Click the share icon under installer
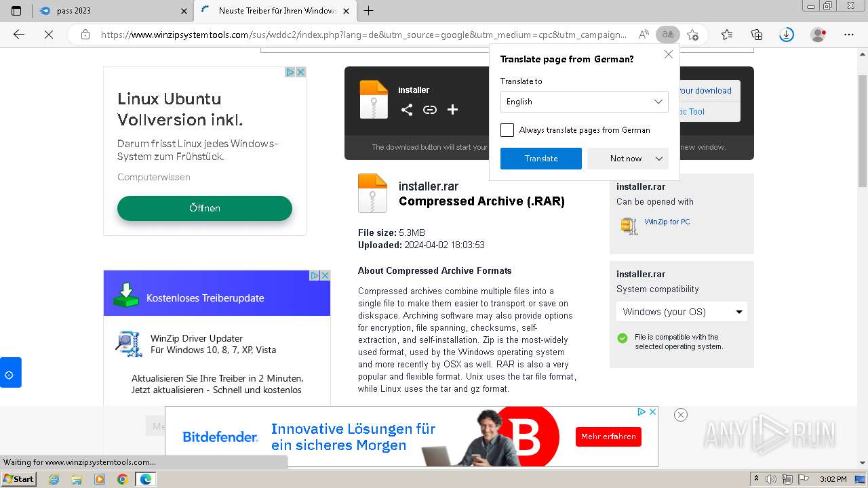The height and width of the screenshot is (488, 868). tap(407, 110)
